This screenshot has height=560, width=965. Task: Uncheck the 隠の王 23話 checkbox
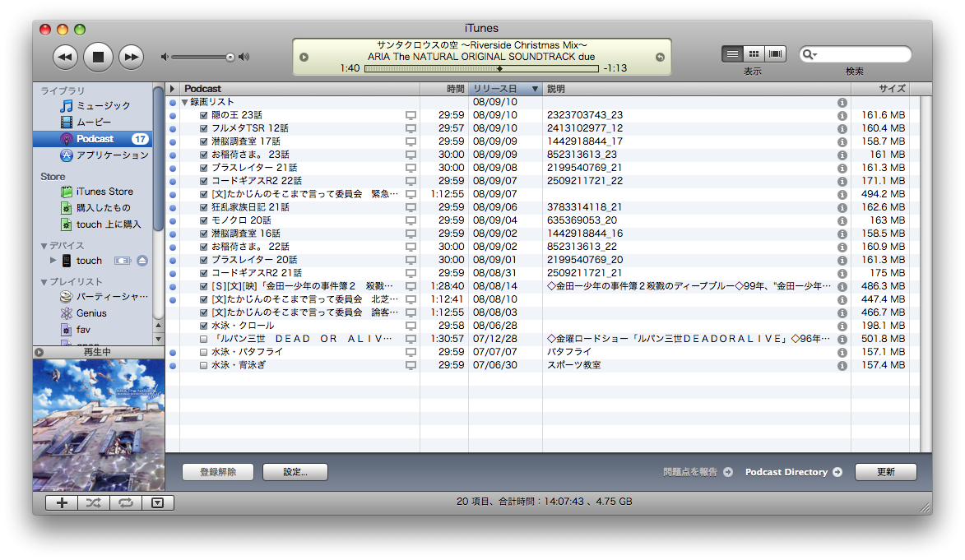(204, 115)
